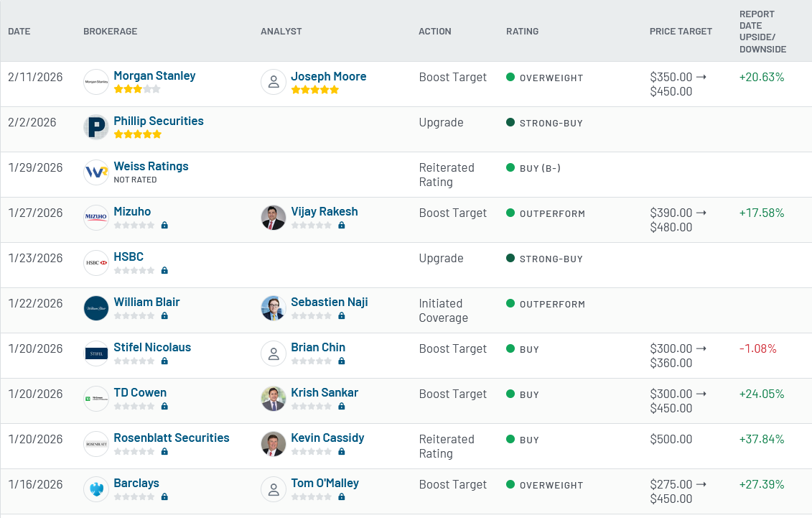
Task: Open analyst Krish Sankar's profile link
Action: [x=325, y=393]
